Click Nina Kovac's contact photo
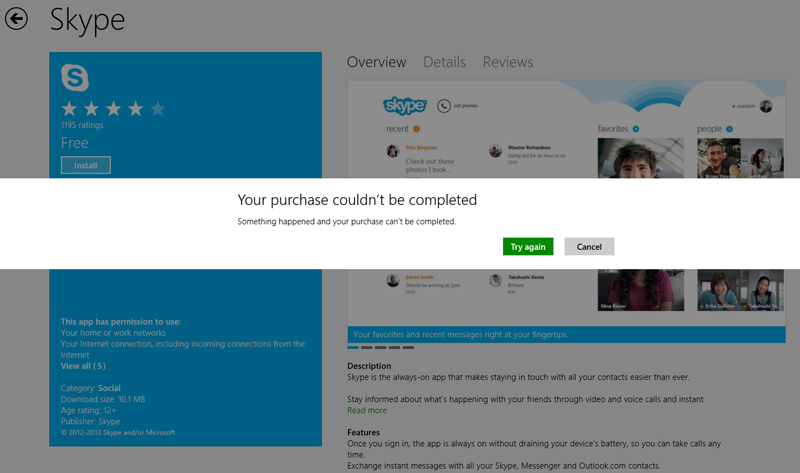This screenshot has width=800, height=473. [641, 290]
